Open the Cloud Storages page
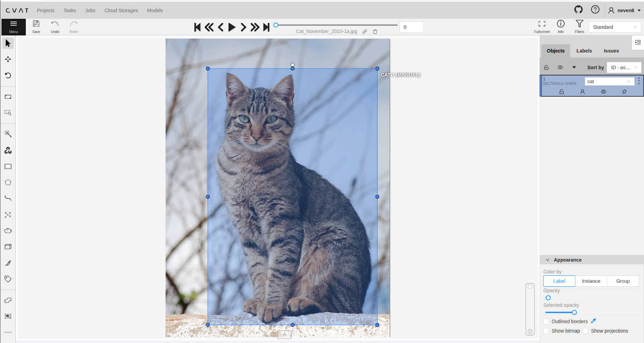The width and height of the screenshot is (644, 343). pos(121,10)
